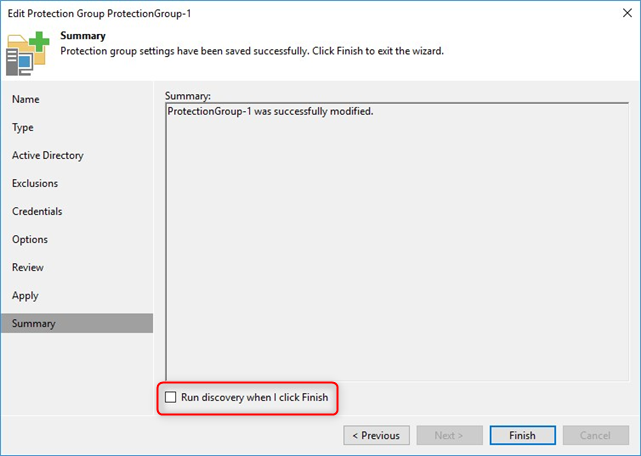Click the Previous button
The image size is (641, 456).
click(376, 436)
